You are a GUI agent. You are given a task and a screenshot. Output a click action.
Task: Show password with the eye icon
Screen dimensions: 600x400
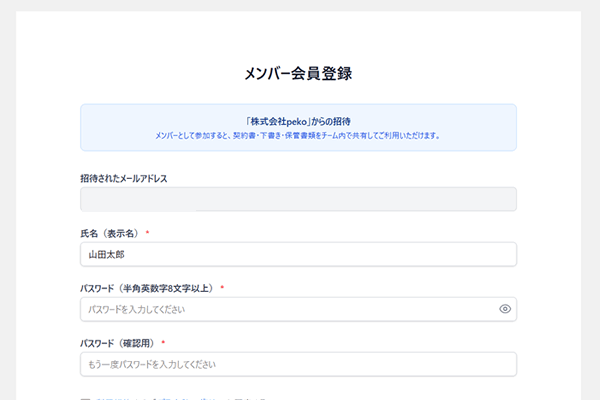(x=505, y=309)
